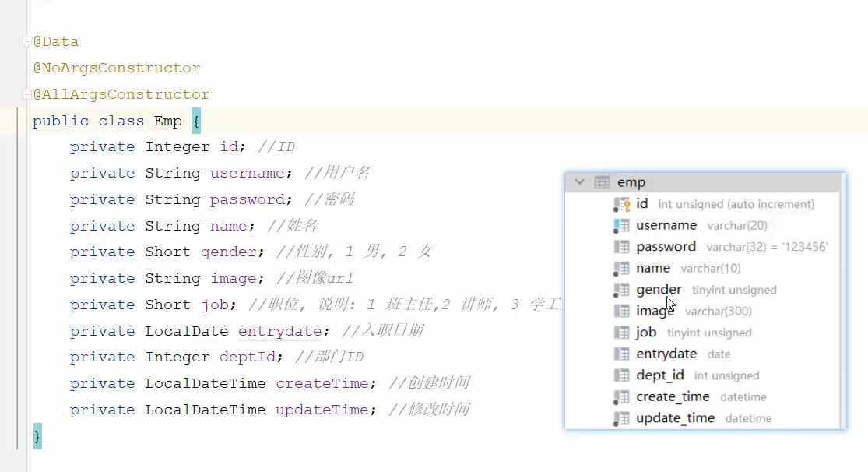
Task: Select the entrydate column in emp table
Action: tap(666, 354)
